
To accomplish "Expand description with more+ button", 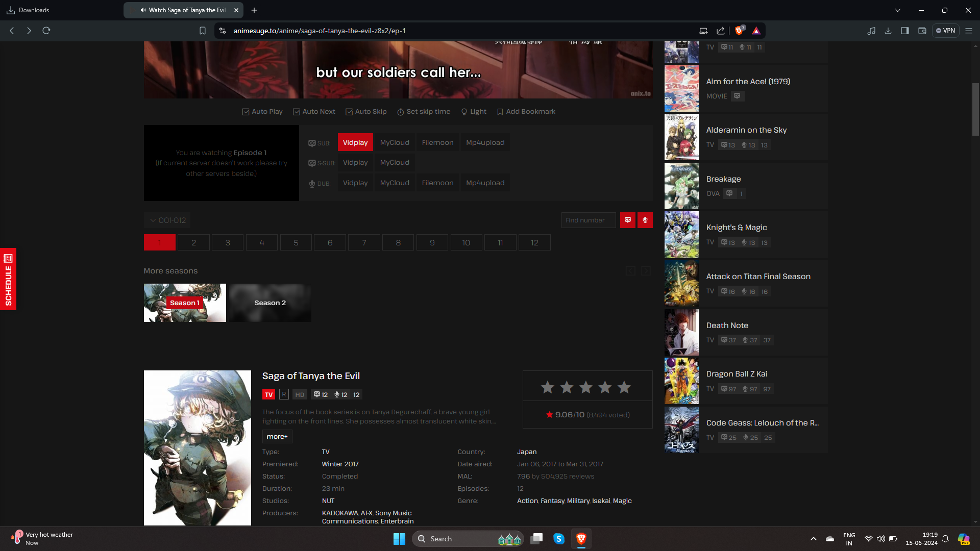I will [277, 437].
